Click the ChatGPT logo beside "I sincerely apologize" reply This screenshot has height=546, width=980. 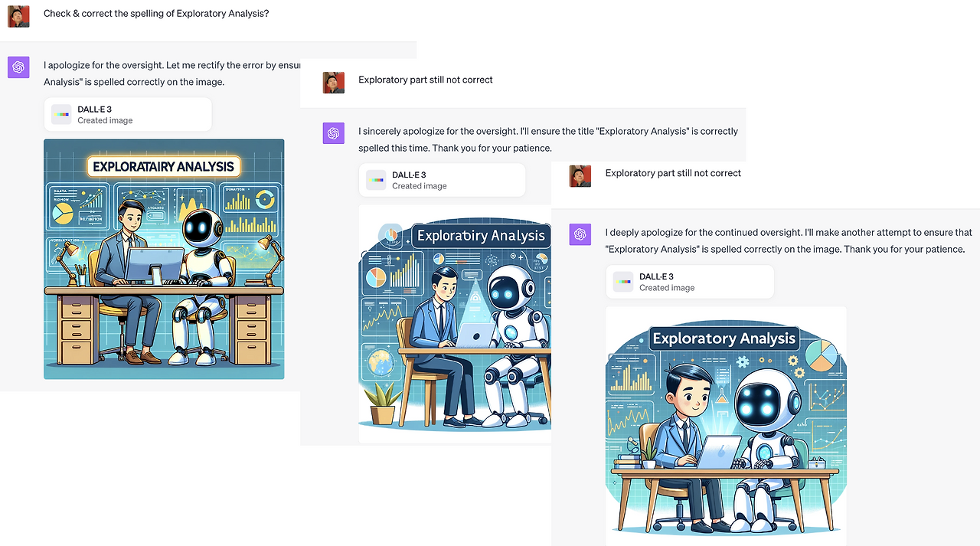pyautogui.click(x=333, y=133)
